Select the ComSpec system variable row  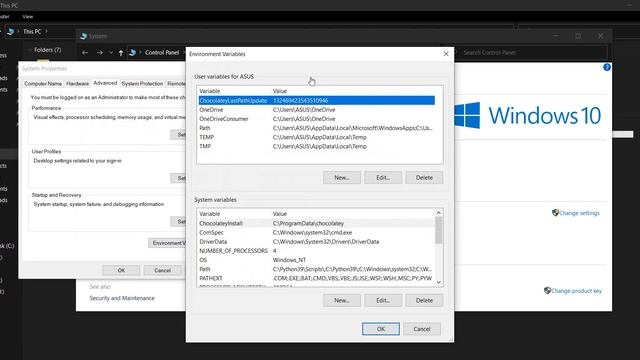317,233
